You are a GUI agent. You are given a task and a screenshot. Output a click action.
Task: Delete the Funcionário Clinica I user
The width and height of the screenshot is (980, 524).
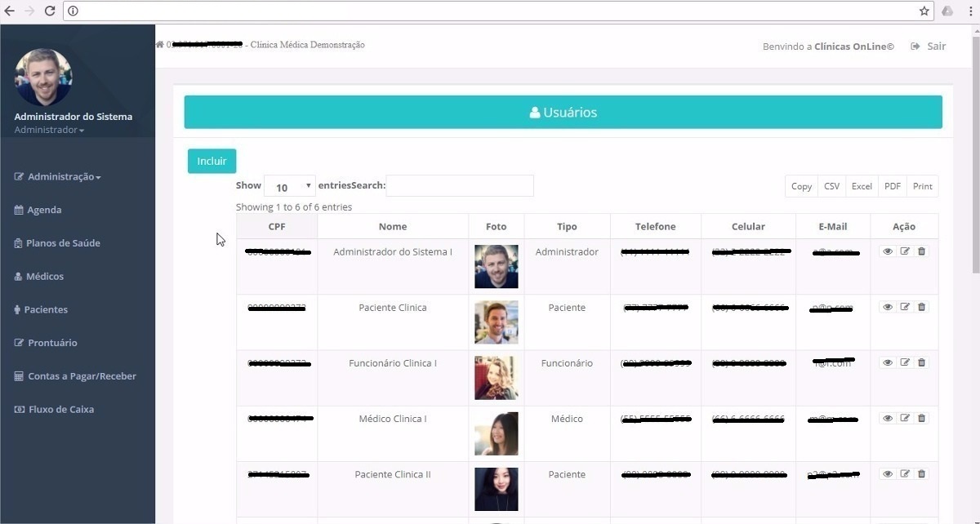pyautogui.click(x=921, y=362)
